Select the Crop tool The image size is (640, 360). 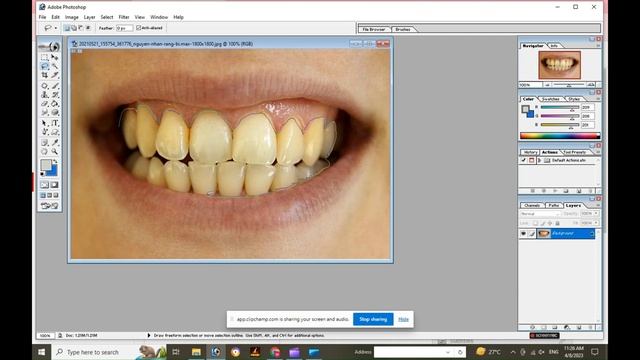44,75
